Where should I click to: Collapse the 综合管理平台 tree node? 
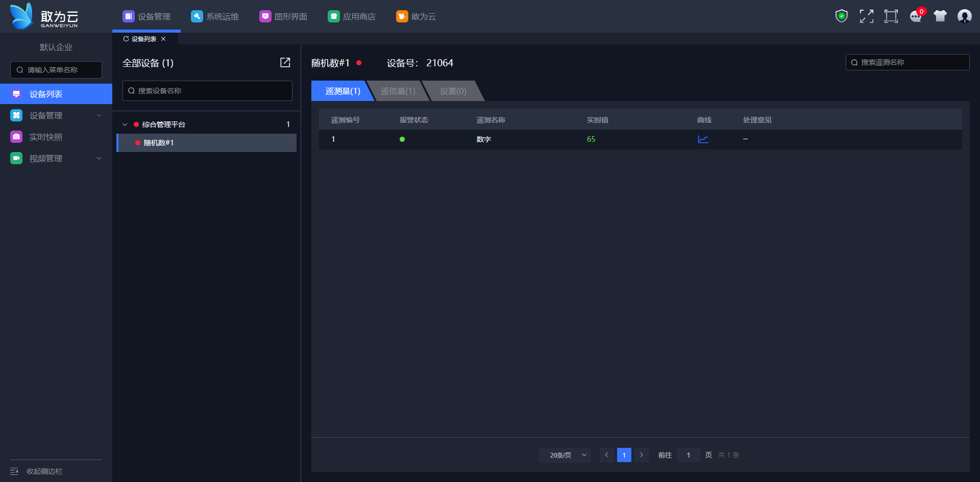click(125, 124)
